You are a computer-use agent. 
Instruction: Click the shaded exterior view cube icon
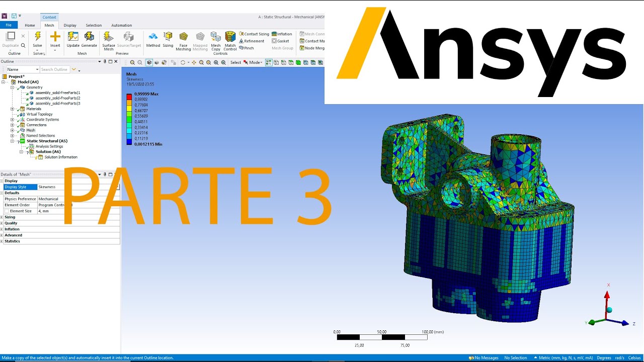pyautogui.click(x=149, y=62)
